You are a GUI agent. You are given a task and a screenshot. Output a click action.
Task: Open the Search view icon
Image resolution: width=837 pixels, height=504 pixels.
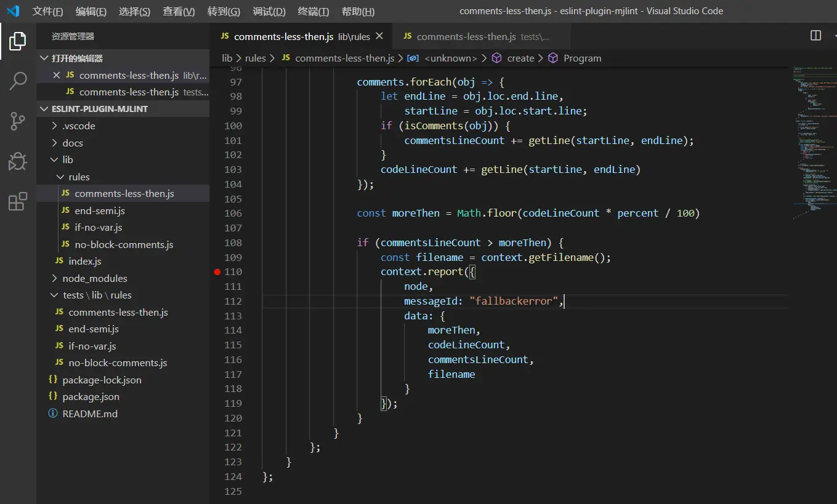click(17, 81)
